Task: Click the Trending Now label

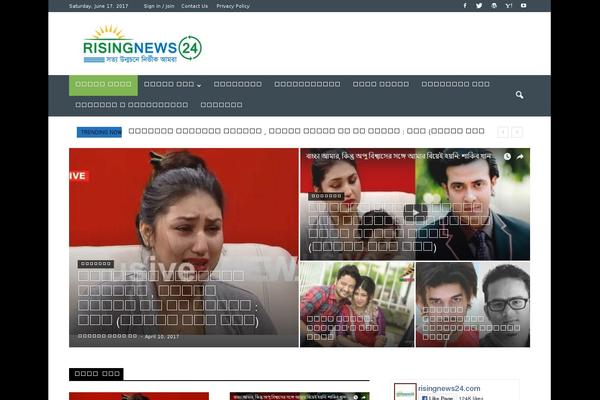Action: click(x=99, y=132)
